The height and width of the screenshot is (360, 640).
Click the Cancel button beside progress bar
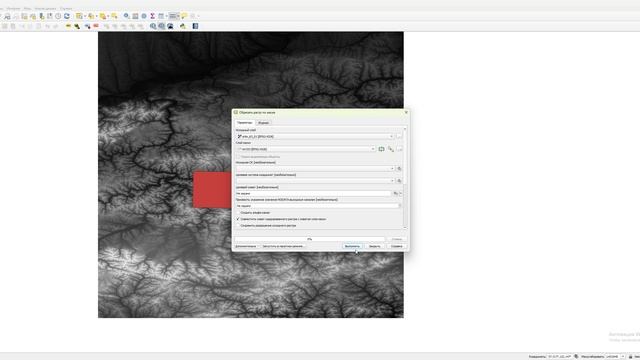point(397,239)
